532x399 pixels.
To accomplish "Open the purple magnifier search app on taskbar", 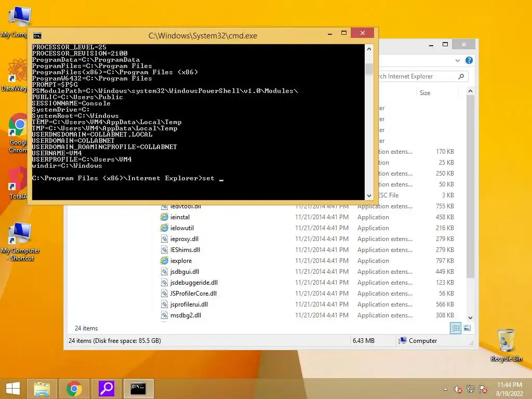I will pyautogui.click(x=106, y=389).
